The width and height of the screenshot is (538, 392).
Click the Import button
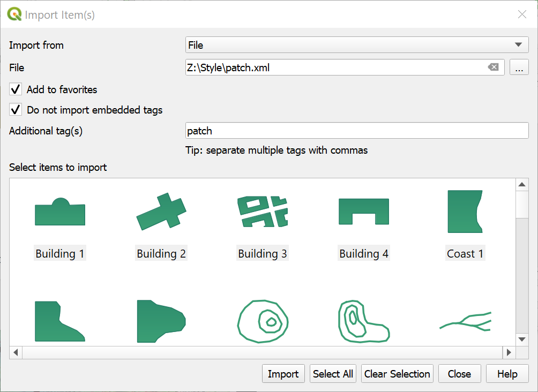[283, 373]
